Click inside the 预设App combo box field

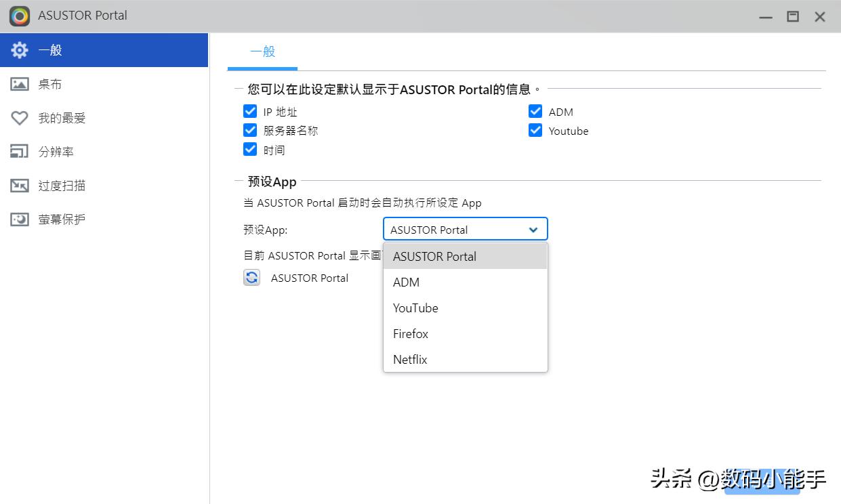(x=447, y=229)
